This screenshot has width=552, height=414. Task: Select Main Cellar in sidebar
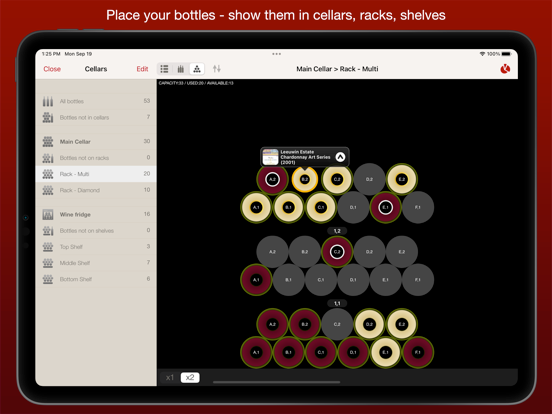96,142
